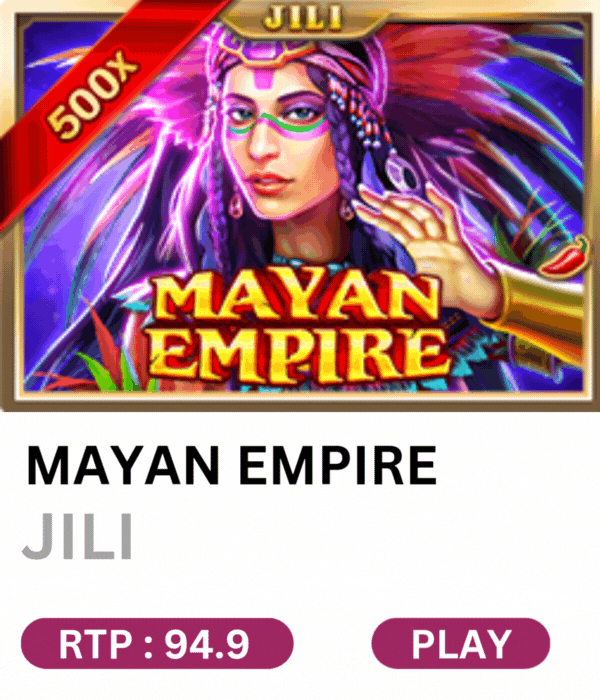Click the PLAY button
Image resolution: width=600 pixels, height=700 pixels.
[x=461, y=643]
